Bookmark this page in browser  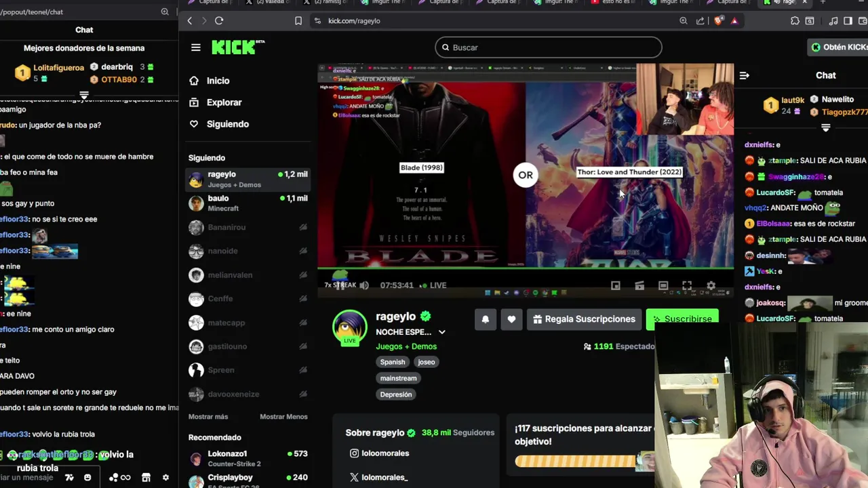pos(298,21)
